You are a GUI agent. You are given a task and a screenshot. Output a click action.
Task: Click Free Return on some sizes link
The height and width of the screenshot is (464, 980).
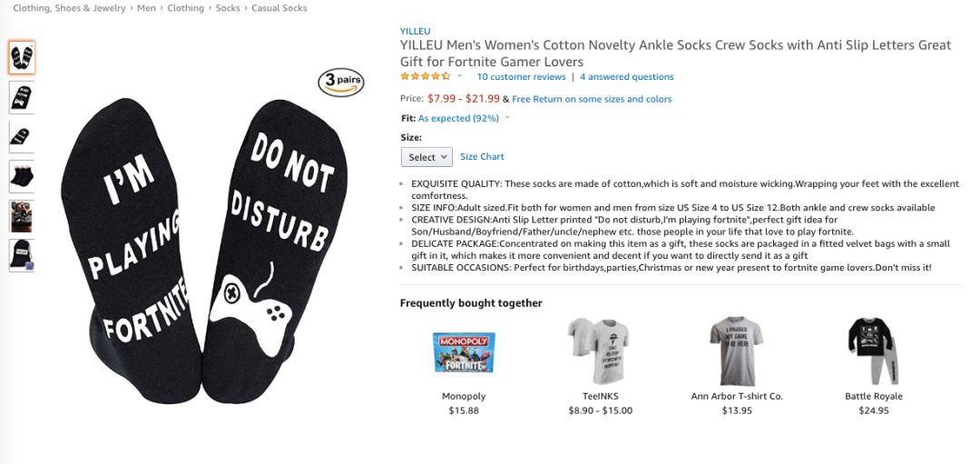coord(592,99)
